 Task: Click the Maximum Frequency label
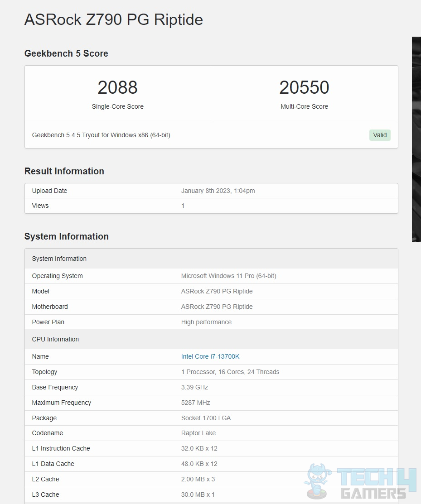(62, 403)
